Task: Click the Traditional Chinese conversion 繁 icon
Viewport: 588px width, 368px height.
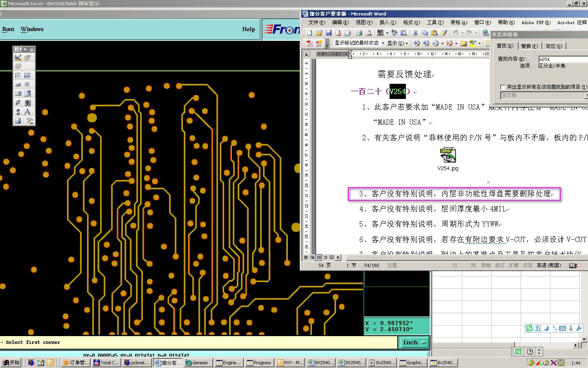Action: (x=381, y=33)
